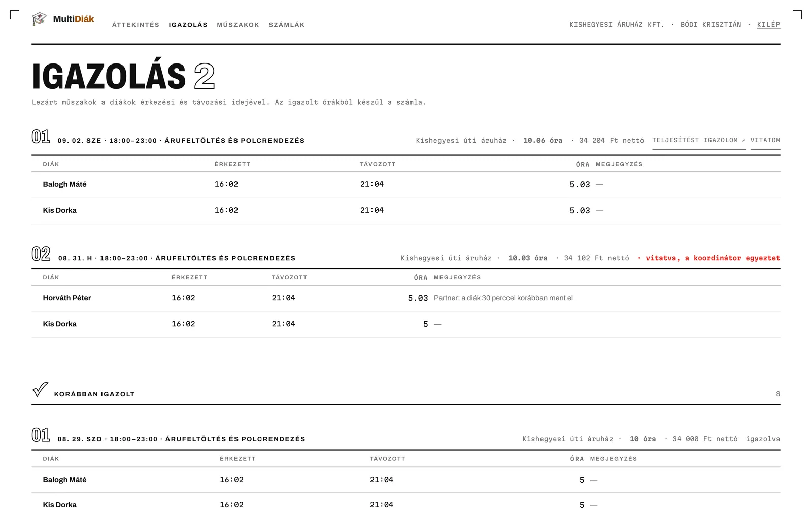Screen dimensions: 812x508
Task: Select the Horváth Péter row
Action: pos(406,298)
